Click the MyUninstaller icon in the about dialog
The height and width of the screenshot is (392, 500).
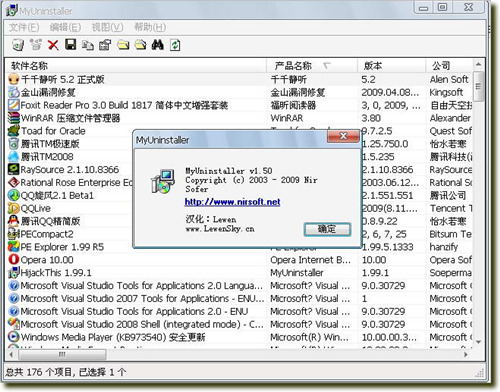coord(163,182)
